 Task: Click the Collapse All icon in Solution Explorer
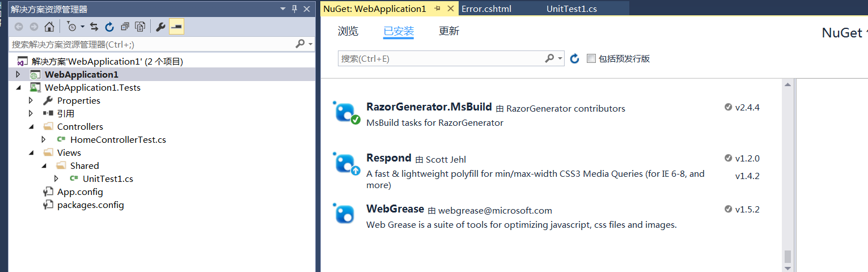click(x=125, y=27)
